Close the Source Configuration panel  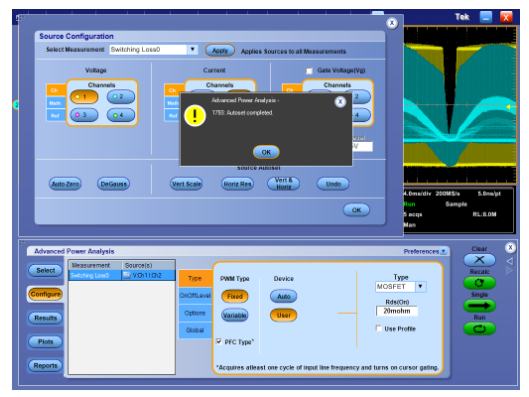point(392,23)
